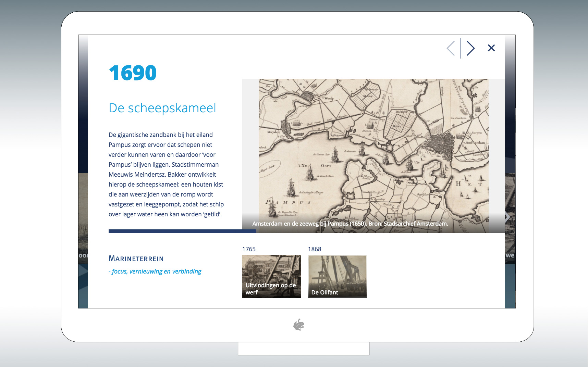Open the 1765 Uitvindingen op de werf thumbnail
588x367 pixels.
271,276
